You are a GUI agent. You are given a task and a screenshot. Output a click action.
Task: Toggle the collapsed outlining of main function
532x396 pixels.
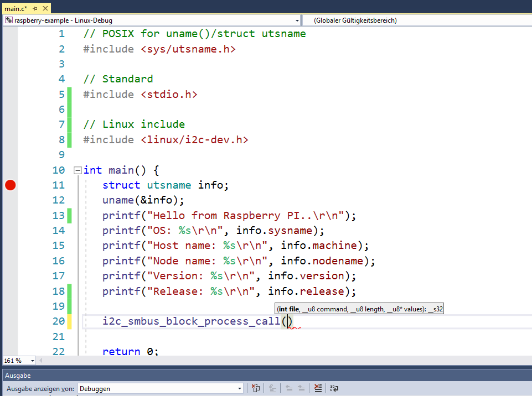(78, 170)
